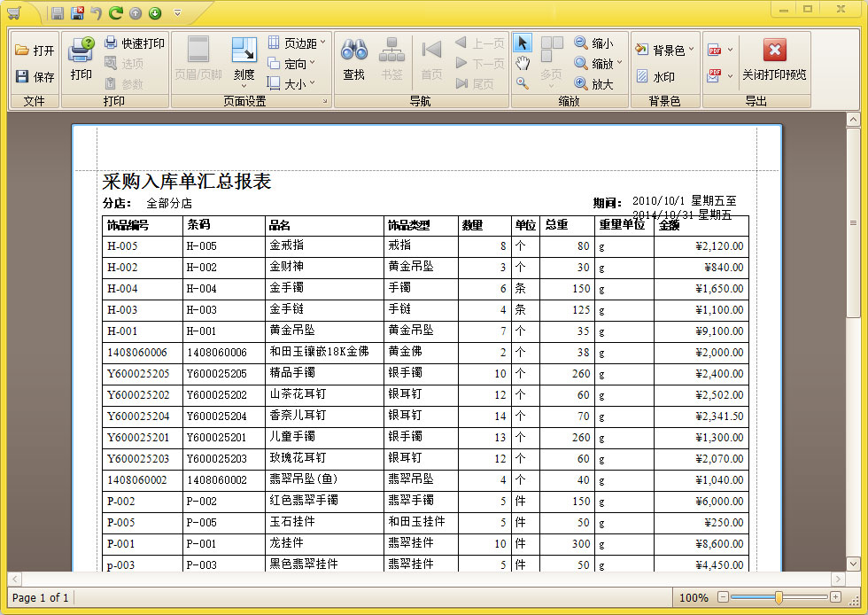Click the undo arrow in quick access bar

pyautogui.click(x=97, y=12)
